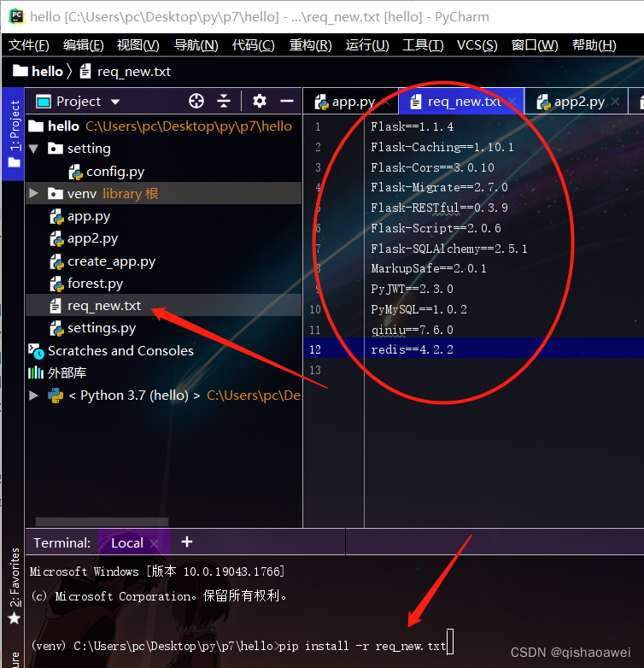
Task: Open Project panel settings gear
Action: (x=260, y=102)
